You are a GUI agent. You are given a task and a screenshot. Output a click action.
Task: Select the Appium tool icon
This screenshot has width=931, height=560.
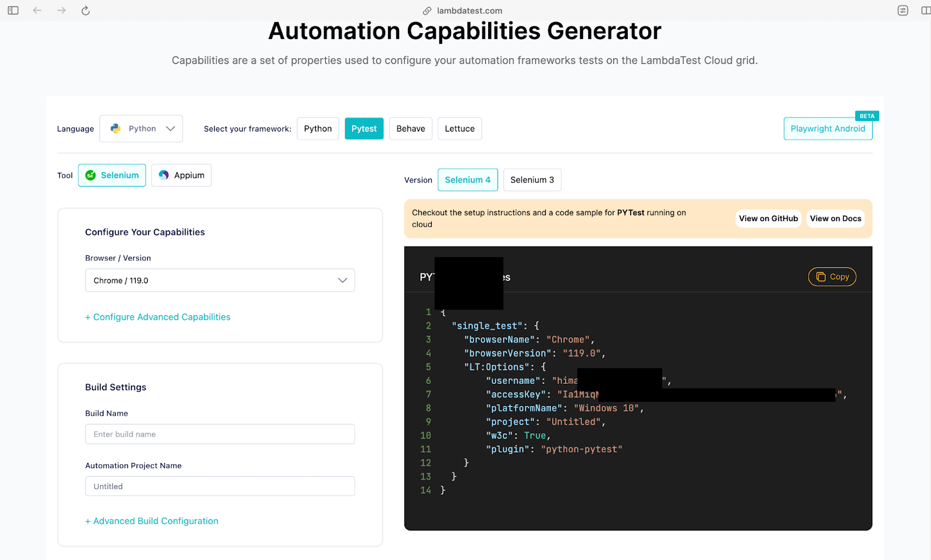point(163,175)
